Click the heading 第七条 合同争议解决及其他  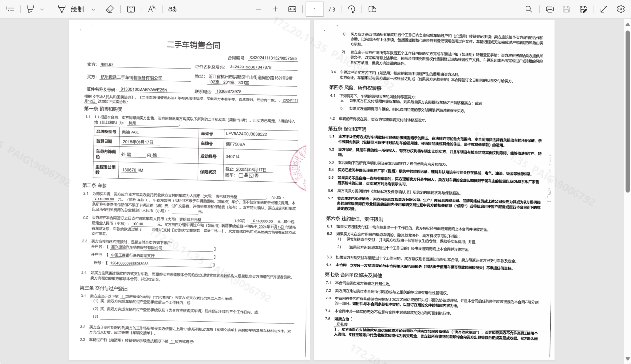[x=352, y=274]
